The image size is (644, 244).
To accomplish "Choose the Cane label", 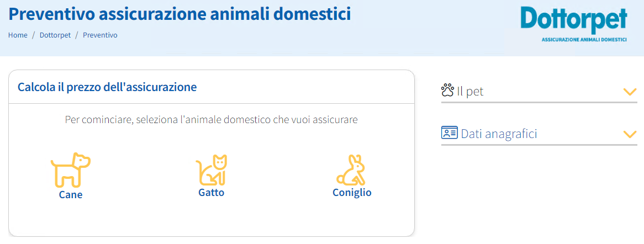I will pyautogui.click(x=71, y=195).
